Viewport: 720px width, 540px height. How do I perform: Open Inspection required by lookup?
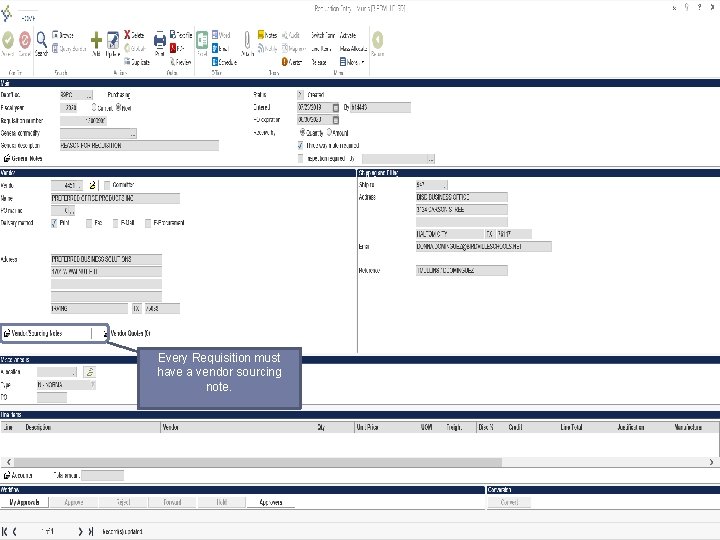(x=431, y=159)
